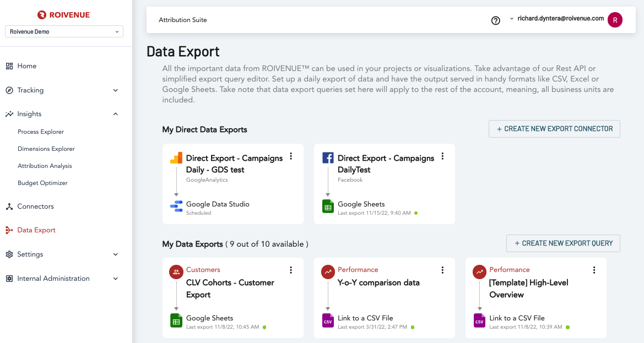Image resolution: width=644 pixels, height=343 pixels.
Task: Open options menu of DailyTest card
Action: pyautogui.click(x=442, y=156)
